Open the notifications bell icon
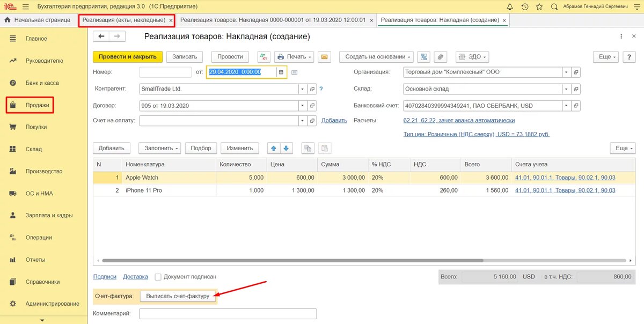 point(509,6)
